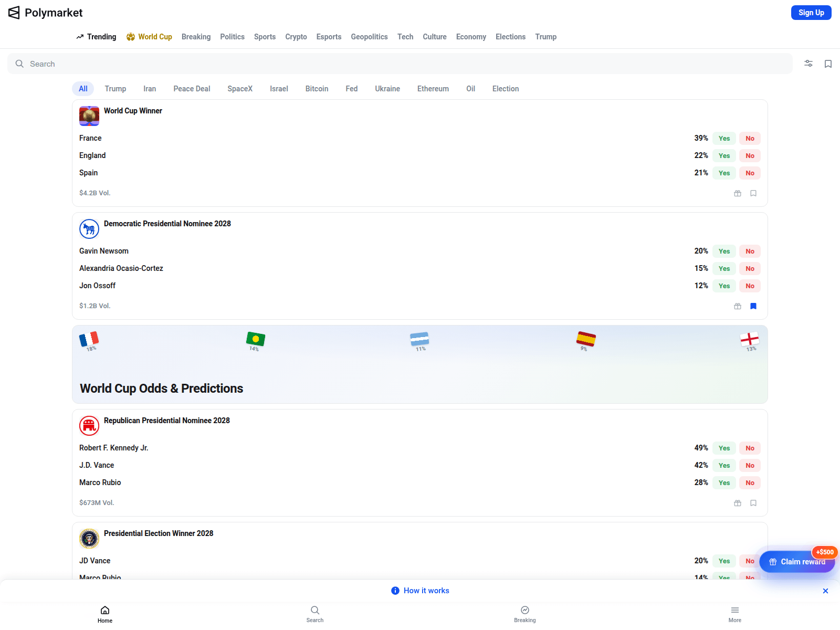
Task: Click gift icon on Democratic Nominee card
Action: 738,306
